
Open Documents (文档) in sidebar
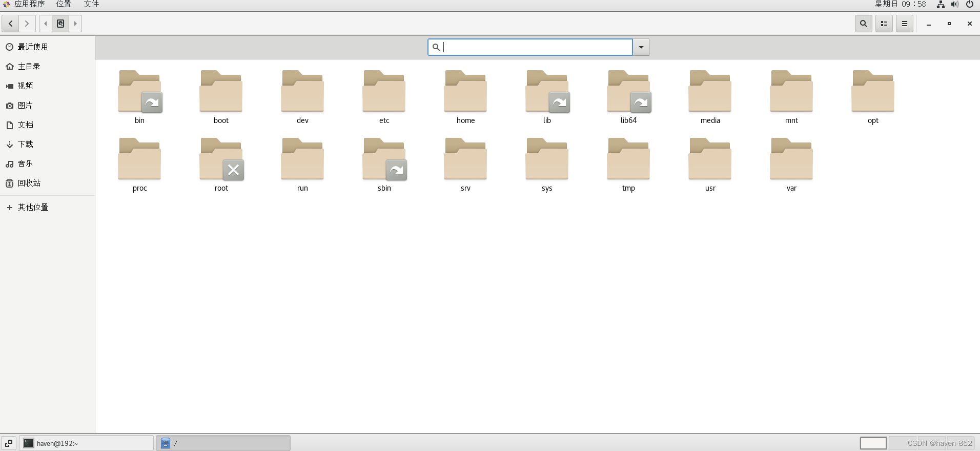coord(47,125)
